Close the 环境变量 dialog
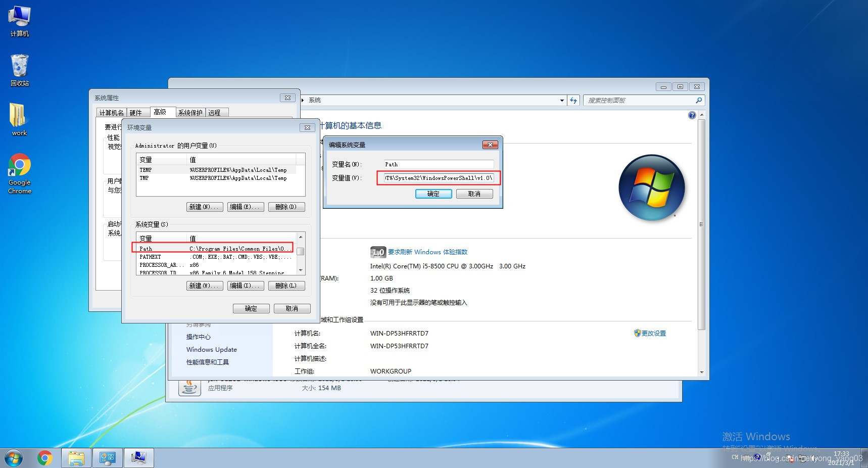This screenshot has height=468, width=868. click(307, 127)
